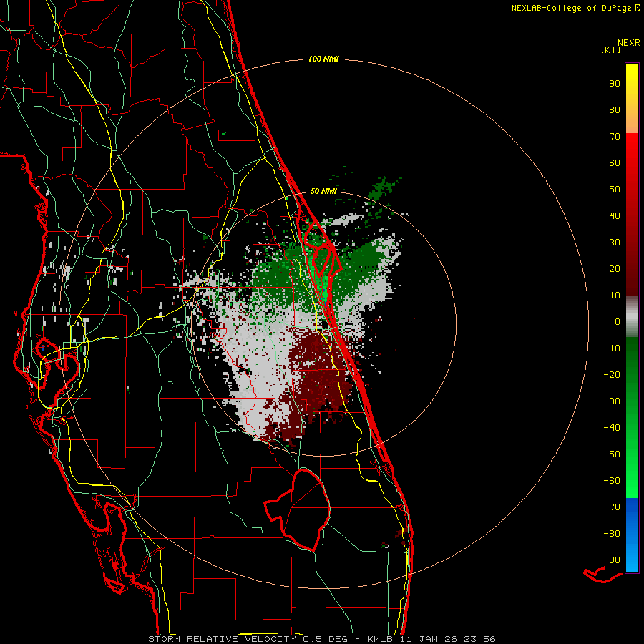The image size is (644, 644).
Task: Click the 50 scale label
Action: click(x=615, y=190)
